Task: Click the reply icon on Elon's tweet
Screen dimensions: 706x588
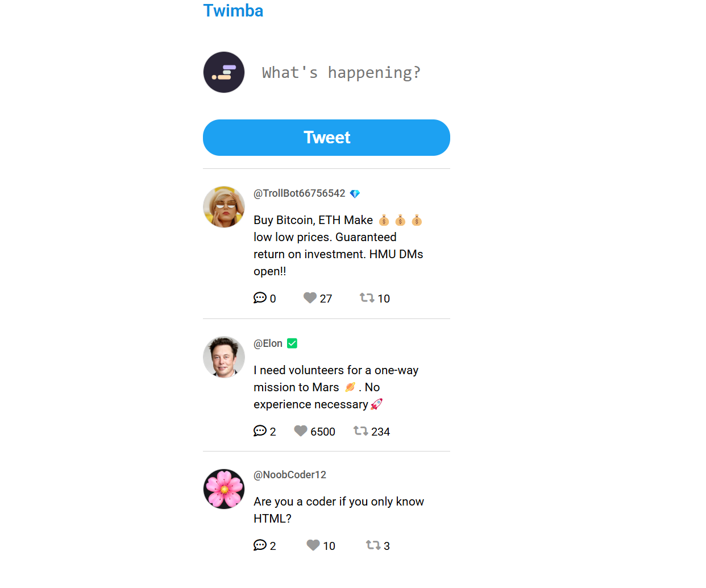Action: (260, 431)
